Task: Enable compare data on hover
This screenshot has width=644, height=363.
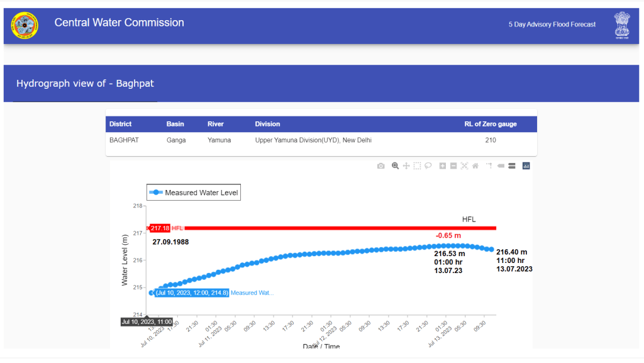Action: [512, 166]
